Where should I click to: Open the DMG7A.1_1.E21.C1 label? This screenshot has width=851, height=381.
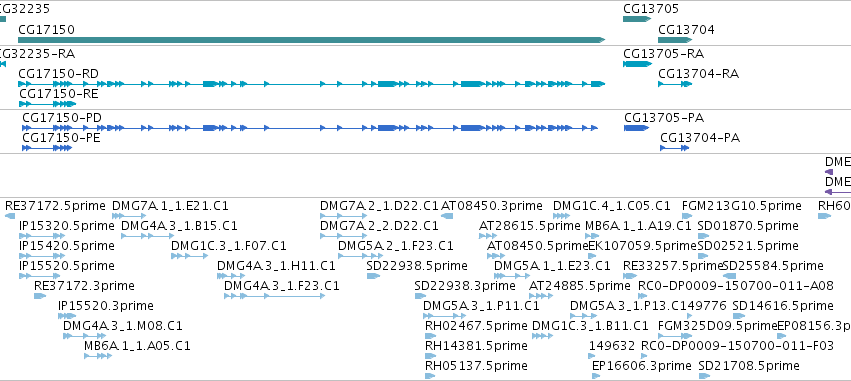pos(170,206)
